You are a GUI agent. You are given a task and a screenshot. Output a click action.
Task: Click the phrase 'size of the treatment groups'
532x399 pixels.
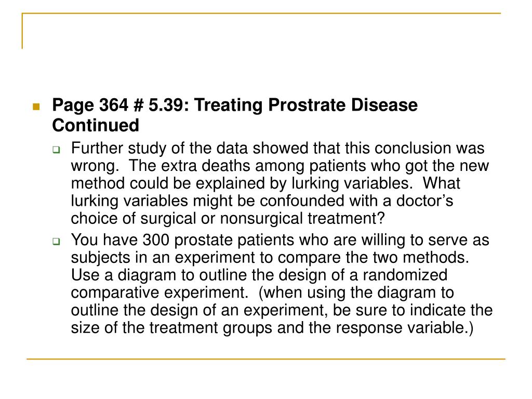(x=171, y=328)
